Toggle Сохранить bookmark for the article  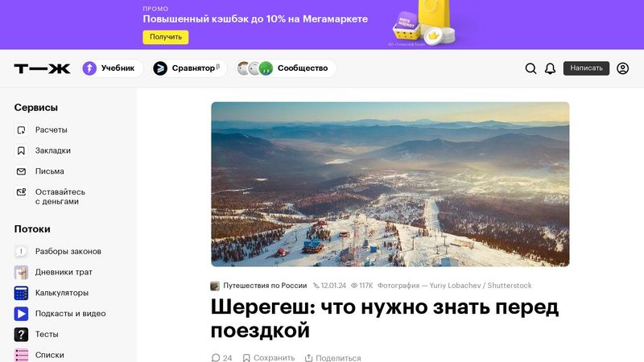269,358
